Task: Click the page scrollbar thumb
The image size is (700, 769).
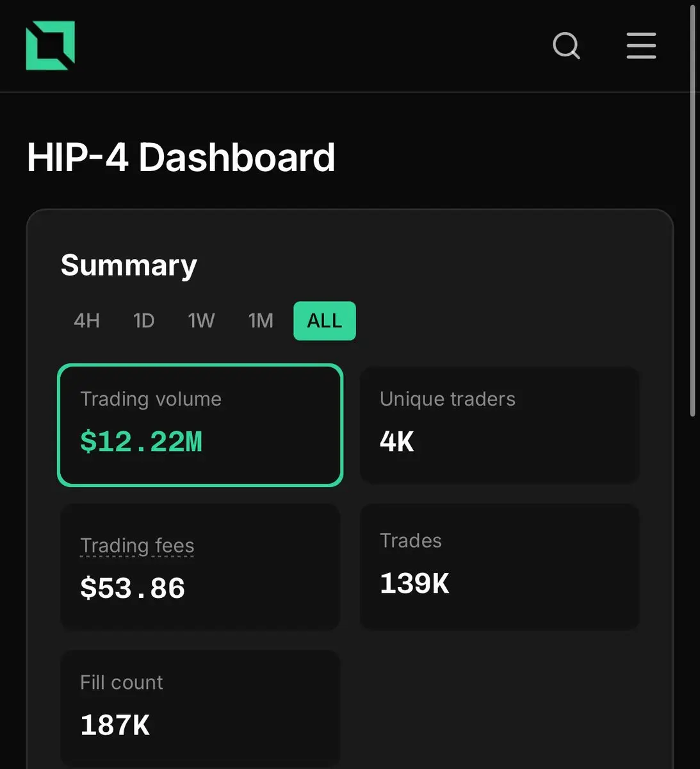Action: point(693,211)
